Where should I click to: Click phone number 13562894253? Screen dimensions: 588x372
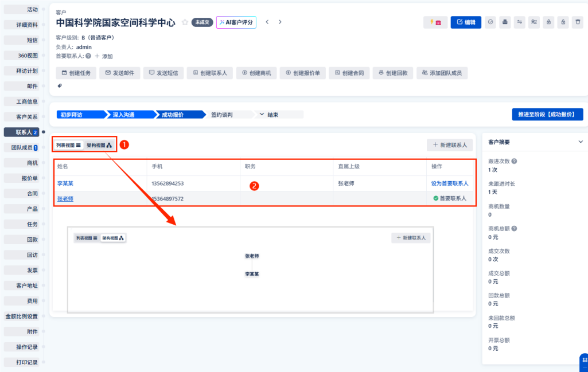(168, 183)
